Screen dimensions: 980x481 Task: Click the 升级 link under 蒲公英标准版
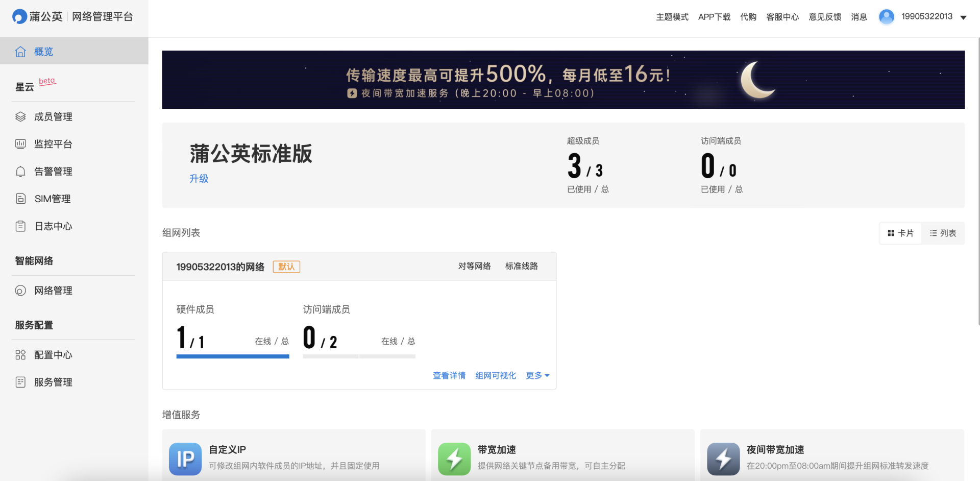199,178
